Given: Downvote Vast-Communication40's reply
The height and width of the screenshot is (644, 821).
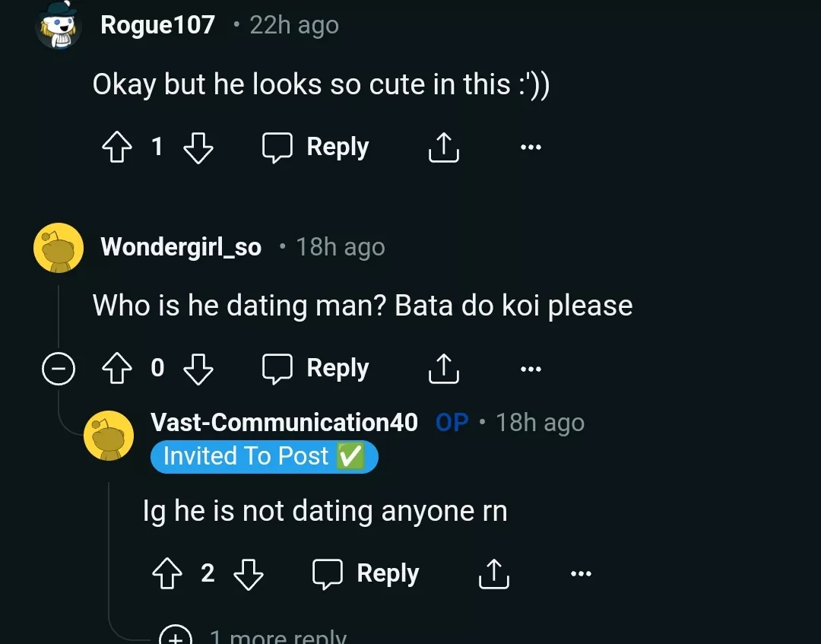Looking at the screenshot, I should tap(249, 574).
